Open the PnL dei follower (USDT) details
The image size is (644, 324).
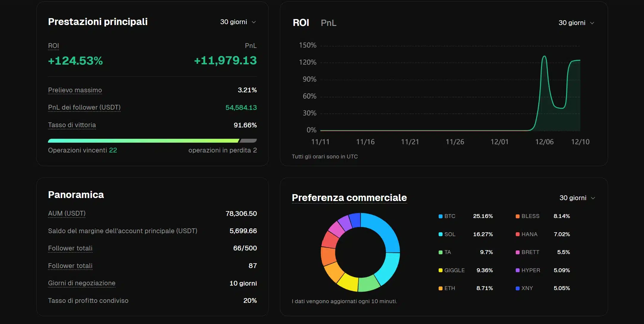point(84,108)
